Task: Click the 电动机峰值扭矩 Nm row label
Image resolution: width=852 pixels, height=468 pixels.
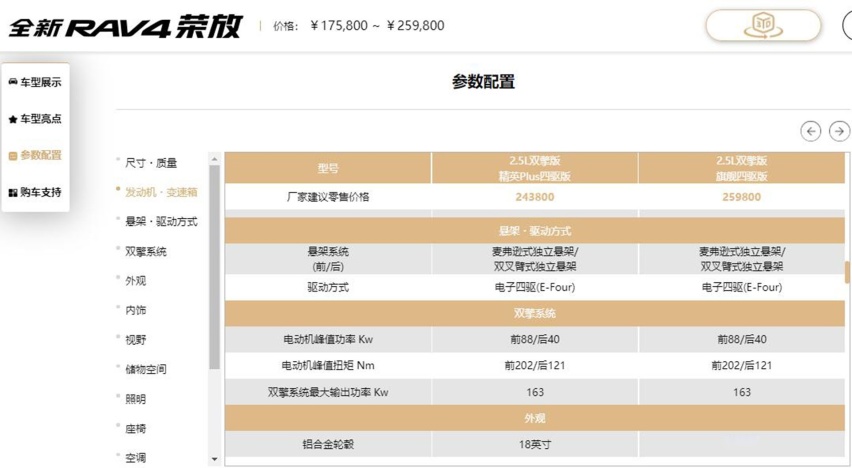Action: click(x=328, y=365)
